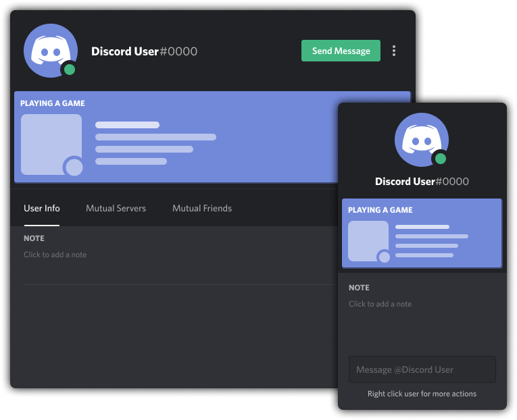Click the avatar in the small popout card
This screenshot has width=517, height=420.
(x=422, y=140)
